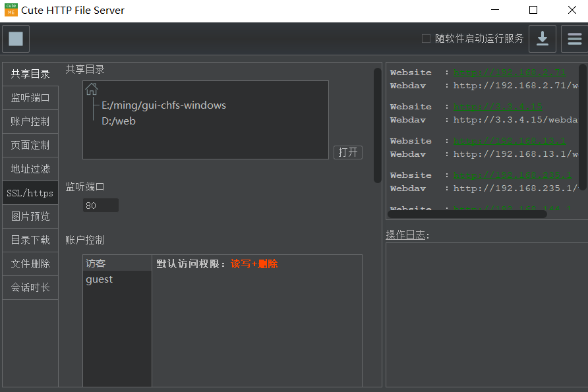The height and width of the screenshot is (392, 588).
Task: Click the Webdav http://3.3.4.15 address text
Action: pyautogui.click(x=515, y=120)
